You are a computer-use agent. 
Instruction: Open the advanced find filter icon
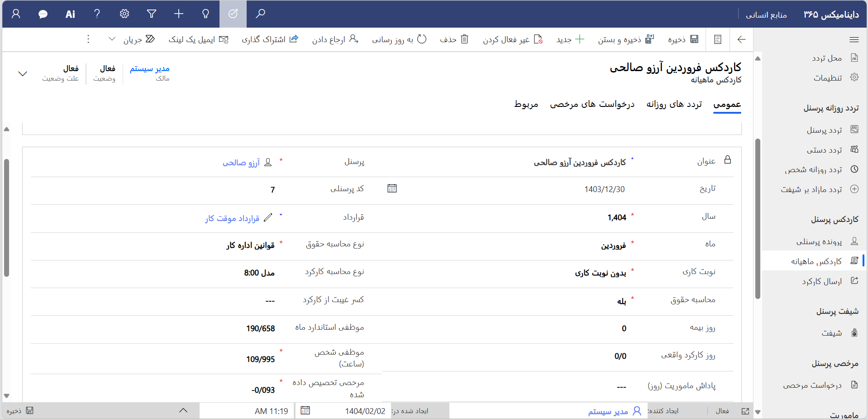click(x=152, y=14)
